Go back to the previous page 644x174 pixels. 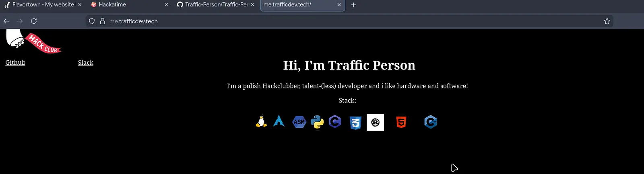tap(6, 21)
